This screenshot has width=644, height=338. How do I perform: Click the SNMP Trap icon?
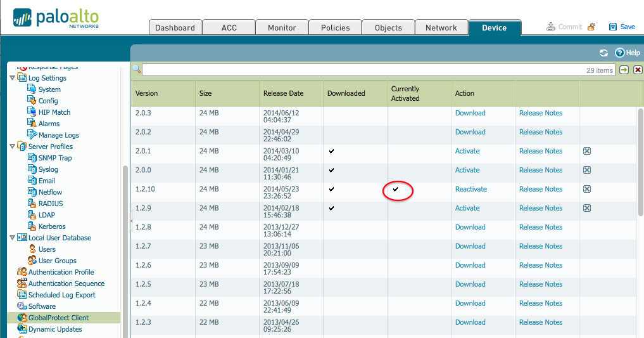click(x=32, y=157)
